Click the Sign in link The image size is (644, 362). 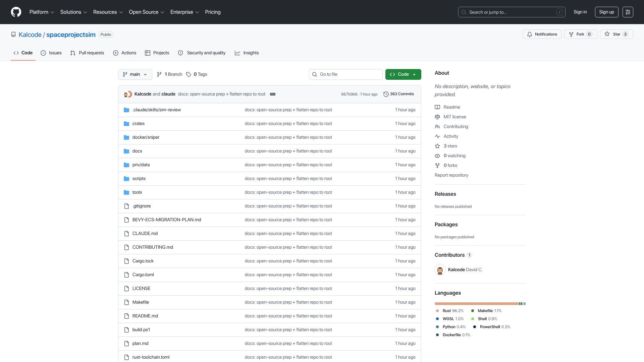pyautogui.click(x=580, y=12)
